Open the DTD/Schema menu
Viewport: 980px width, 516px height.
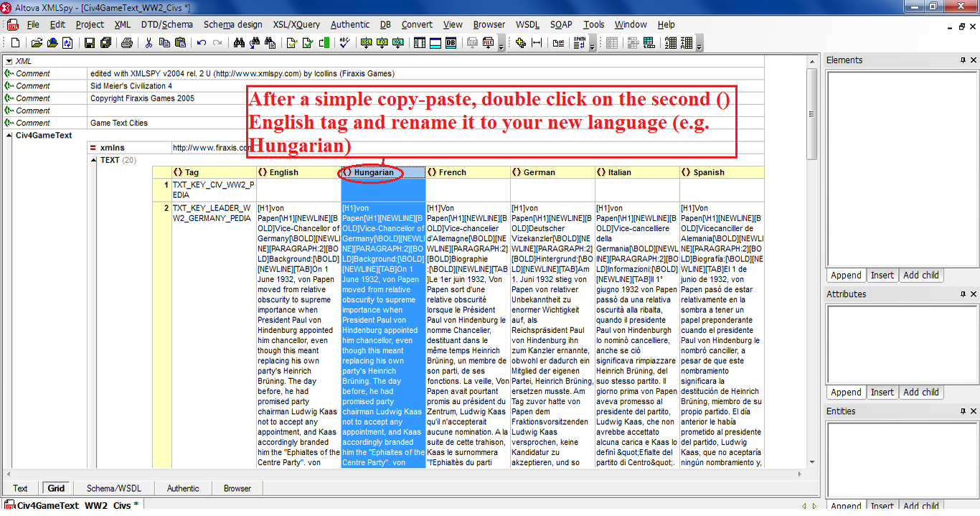(167, 24)
